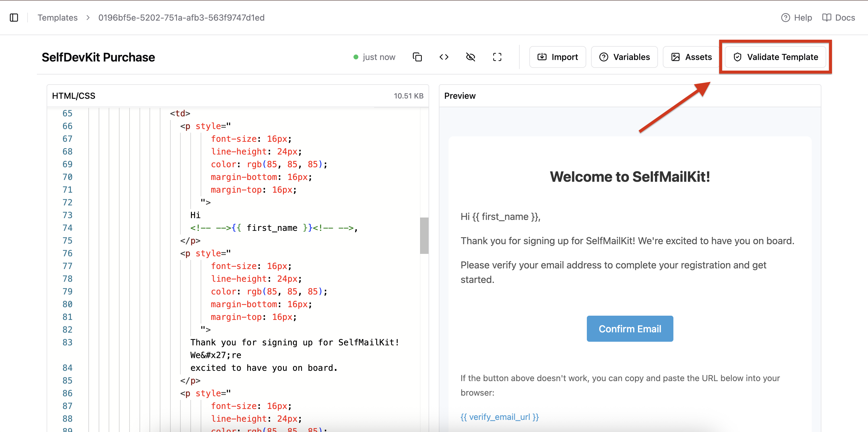The width and height of the screenshot is (868, 432).
Task: Click color: rgb(85, 85, 85) on line 69
Action: click(x=269, y=164)
